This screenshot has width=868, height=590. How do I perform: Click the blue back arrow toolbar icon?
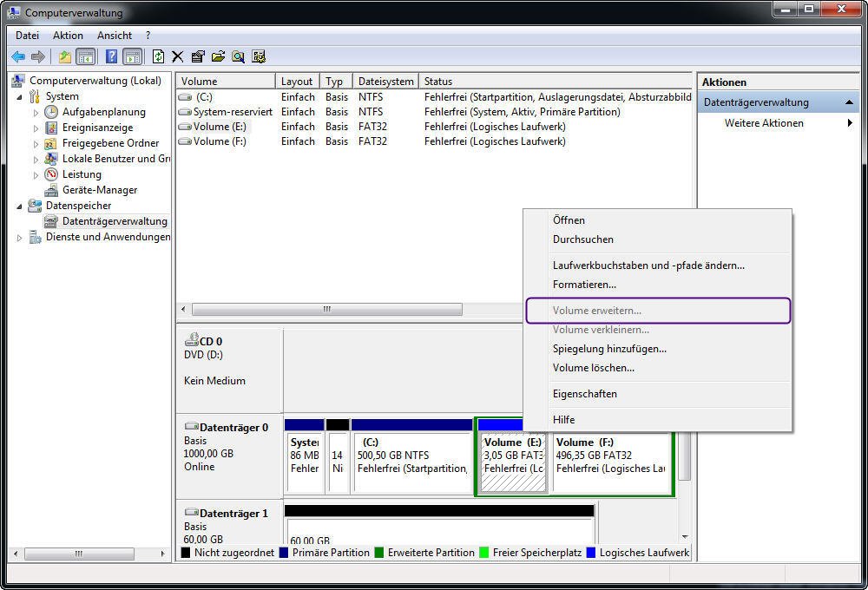click(x=18, y=56)
